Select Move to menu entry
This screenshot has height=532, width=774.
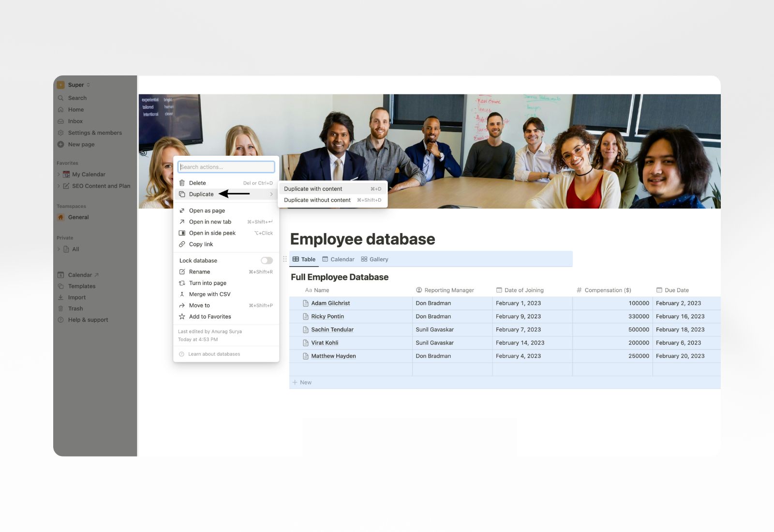(226, 305)
